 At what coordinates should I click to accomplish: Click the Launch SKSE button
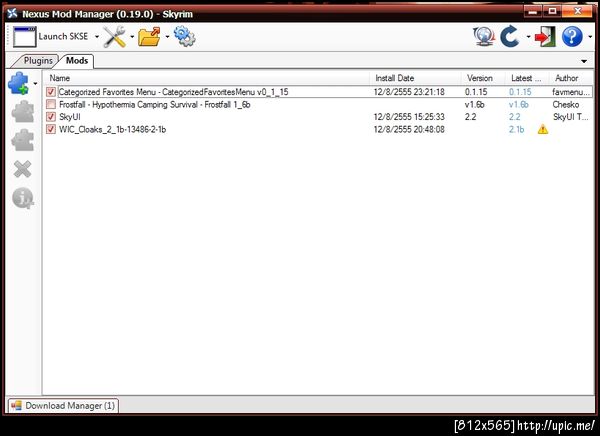point(51,37)
